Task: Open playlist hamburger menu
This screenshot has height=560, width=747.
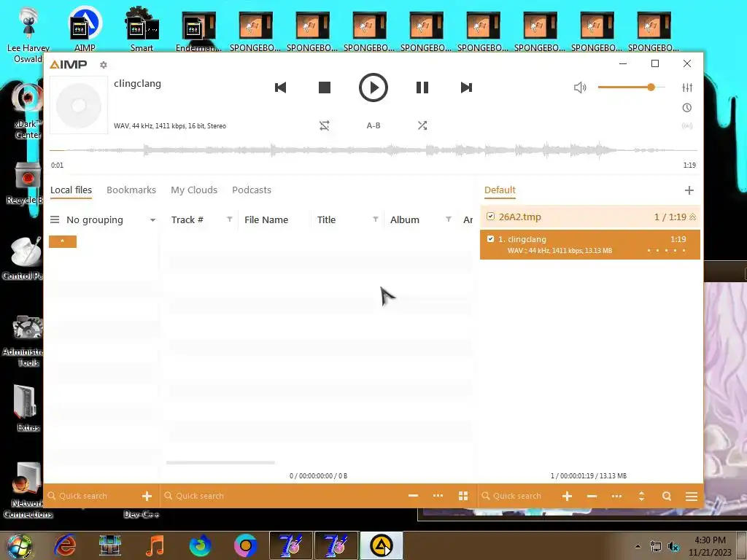Action: click(692, 496)
